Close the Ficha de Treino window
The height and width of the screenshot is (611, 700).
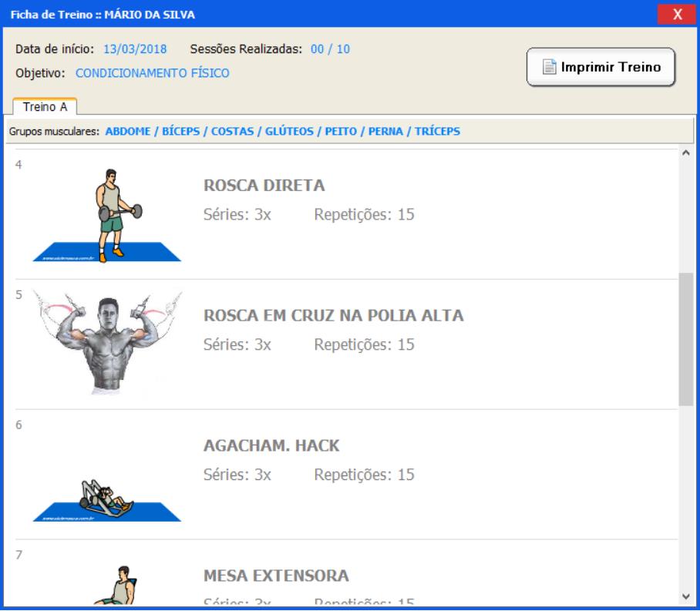click(677, 15)
